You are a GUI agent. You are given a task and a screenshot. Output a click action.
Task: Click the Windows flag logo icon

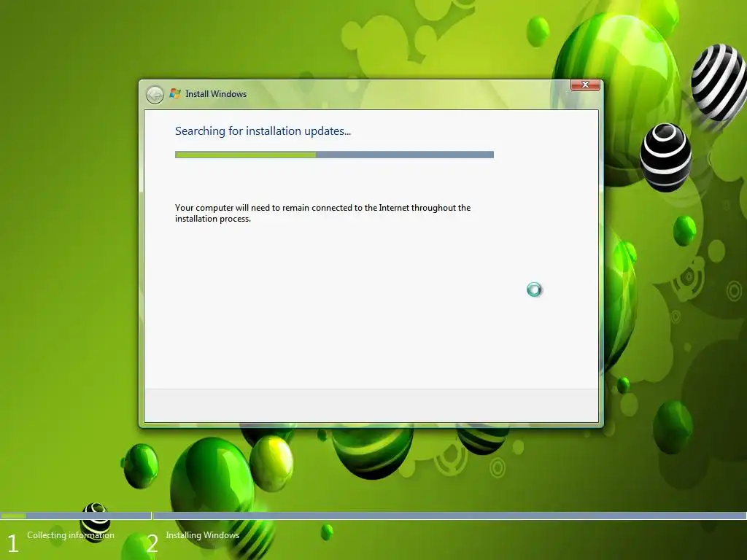tap(175, 93)
